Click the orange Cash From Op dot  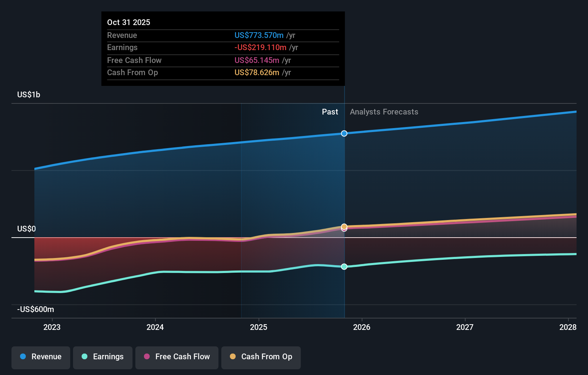232,357
